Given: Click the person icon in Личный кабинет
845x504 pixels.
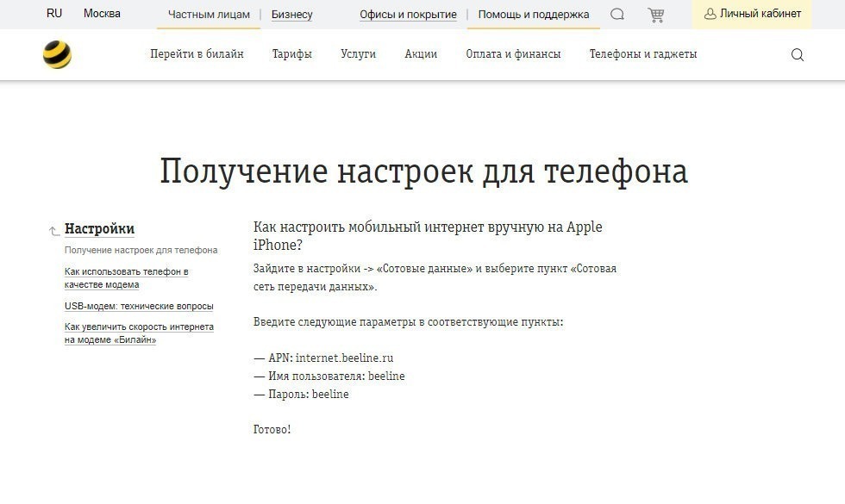Looking at the screenshot, I should [709, 14].
